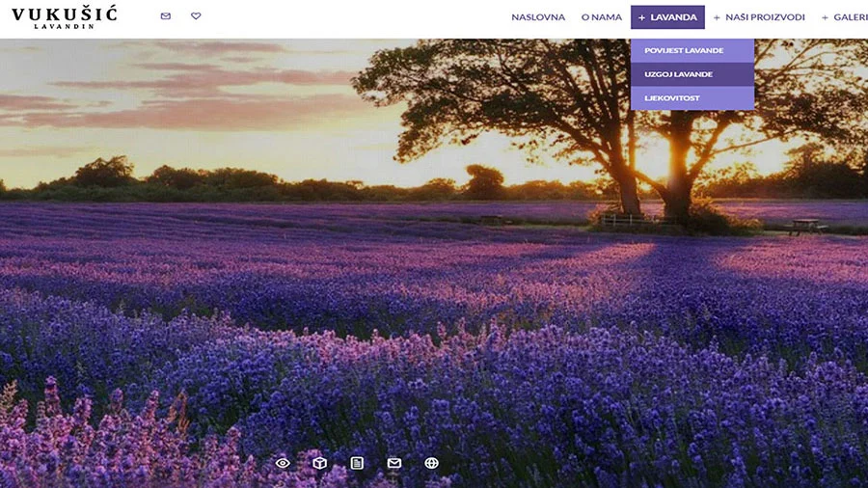The height and width of the screenshot is (488, 868).
Task: Open Ljekovitost from the Lavanda submenu
Action: point(672,98)
